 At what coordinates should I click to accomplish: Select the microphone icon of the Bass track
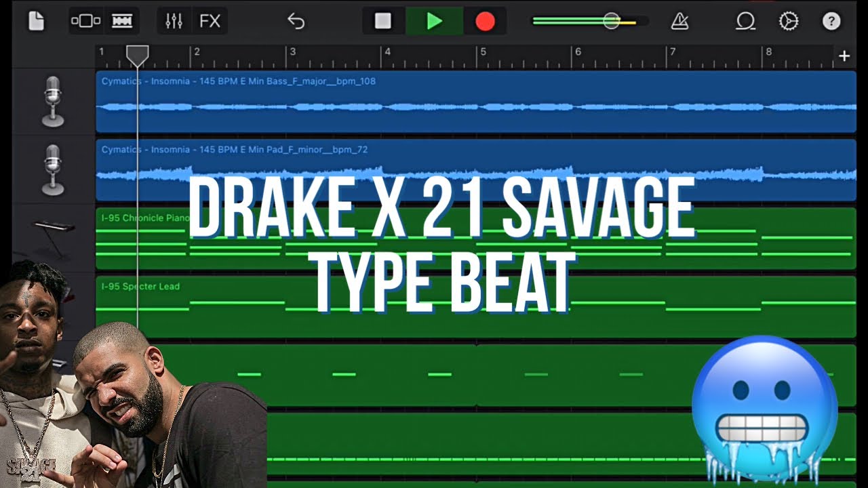click(x=53, y=101)
